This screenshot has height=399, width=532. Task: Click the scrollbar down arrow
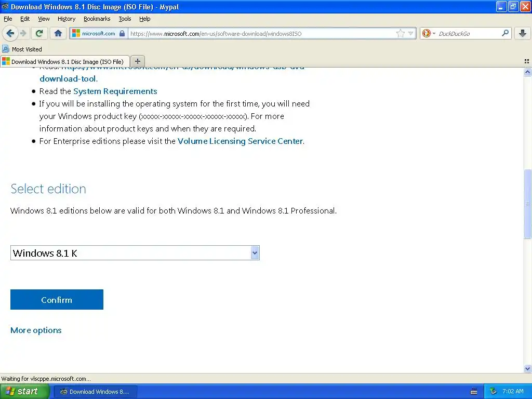(527, 368)
